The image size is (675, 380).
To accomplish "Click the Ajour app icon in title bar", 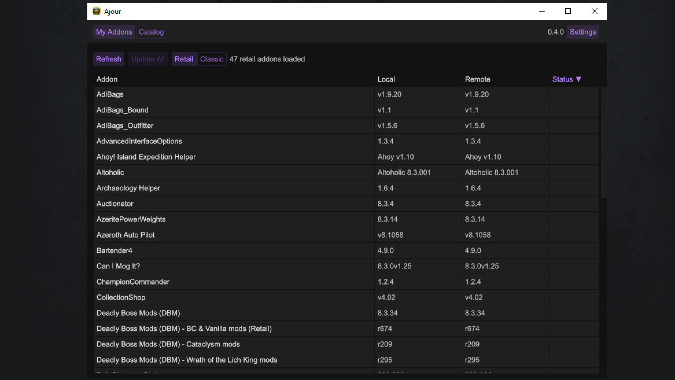I will tap(96, 11).
